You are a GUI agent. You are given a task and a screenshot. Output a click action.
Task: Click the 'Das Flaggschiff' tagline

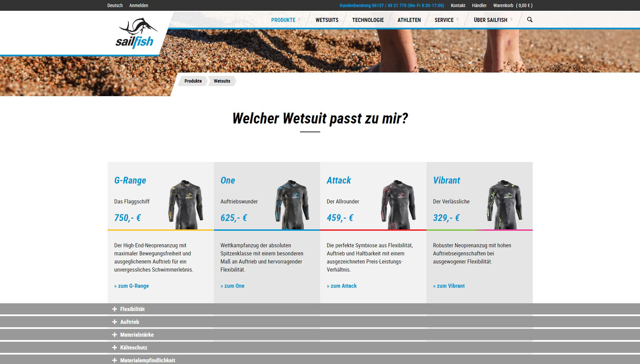(x=132, y=201)
